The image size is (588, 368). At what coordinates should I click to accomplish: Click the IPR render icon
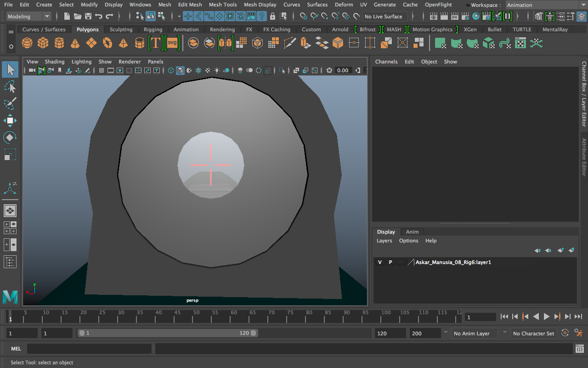455,17
